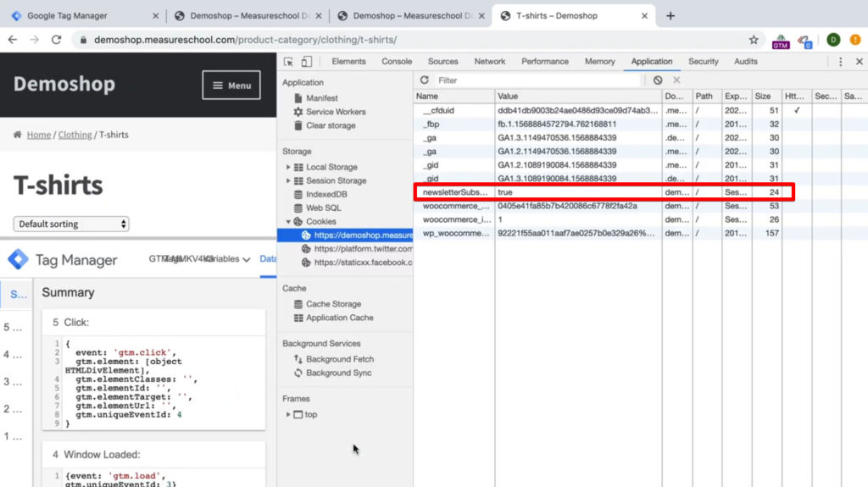The height and width of the screenshot is (487, 868).
Task: Click the Tag Manager logo
Action: 19,259
